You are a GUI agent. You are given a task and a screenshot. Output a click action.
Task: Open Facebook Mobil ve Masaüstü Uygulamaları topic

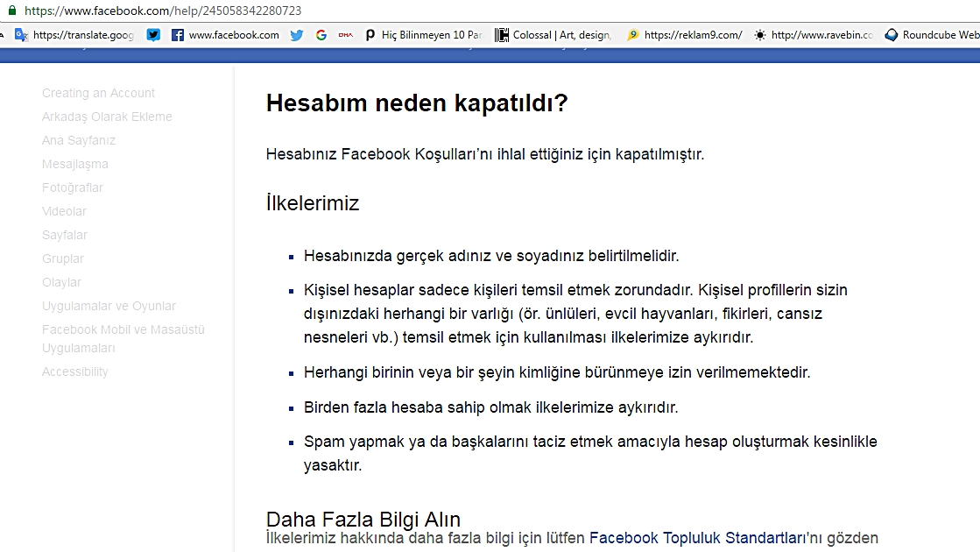pyautogui.click(x=123, y=339)
